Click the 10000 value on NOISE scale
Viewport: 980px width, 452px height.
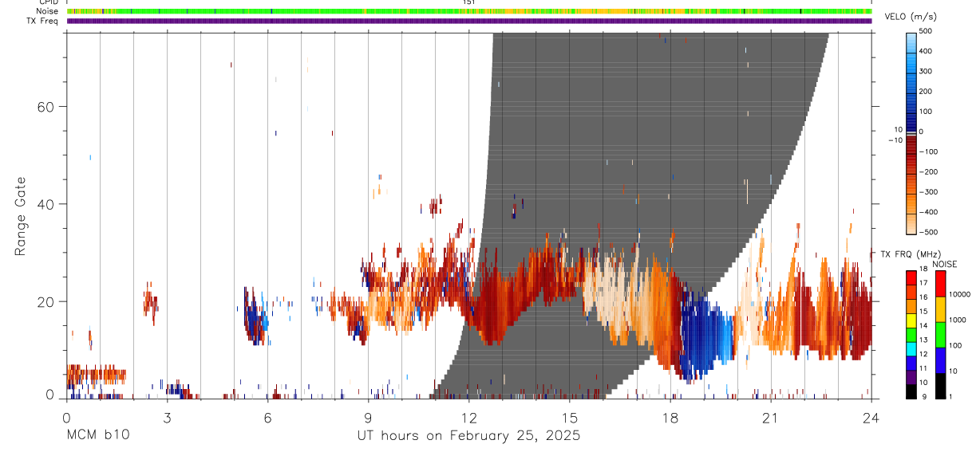point(958,294)
